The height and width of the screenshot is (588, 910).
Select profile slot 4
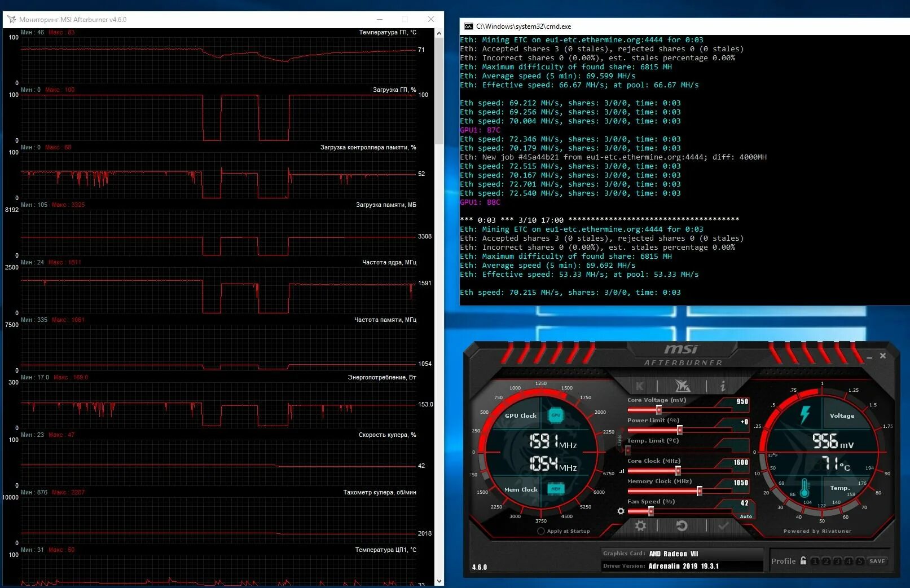pyautogui.click(x=849, y=561)
